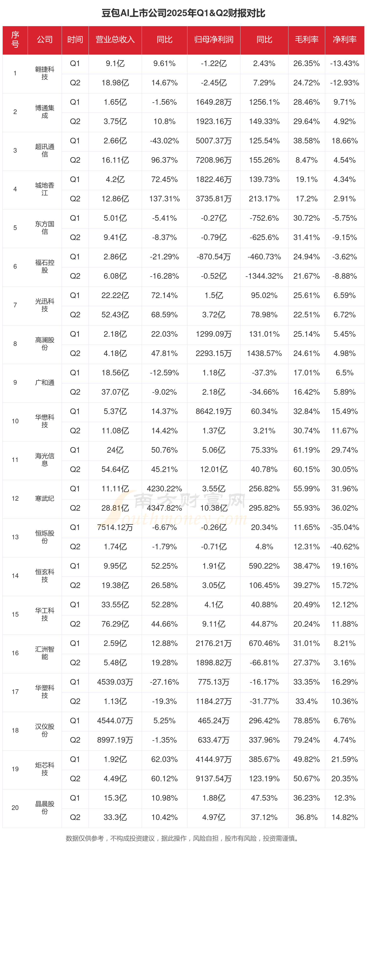367x980 pixels.
Task: Select the -40.62% net margin cell
Action: [344, 547]
